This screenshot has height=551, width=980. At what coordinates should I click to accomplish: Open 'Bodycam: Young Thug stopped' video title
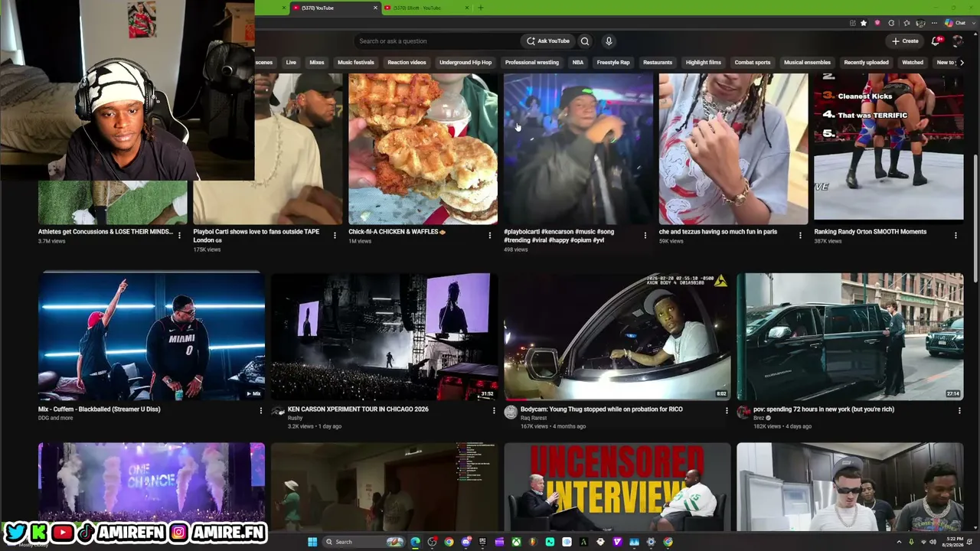[x=602, y=409]
